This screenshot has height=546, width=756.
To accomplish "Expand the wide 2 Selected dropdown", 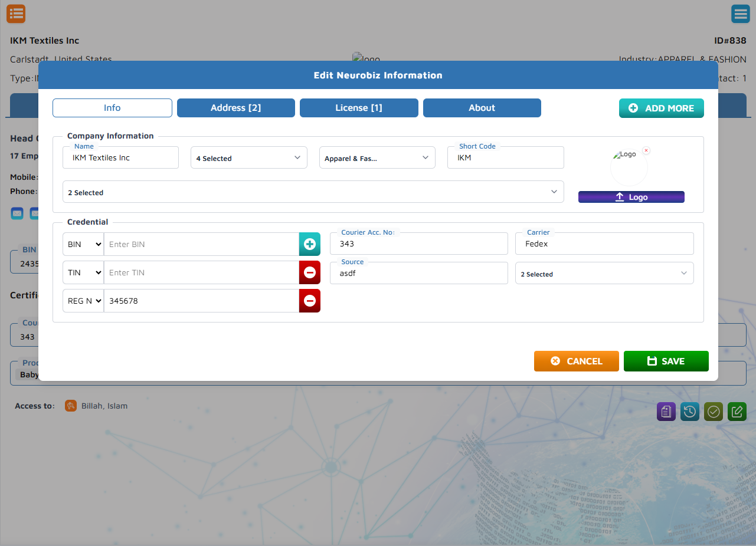I will (313, 192).
